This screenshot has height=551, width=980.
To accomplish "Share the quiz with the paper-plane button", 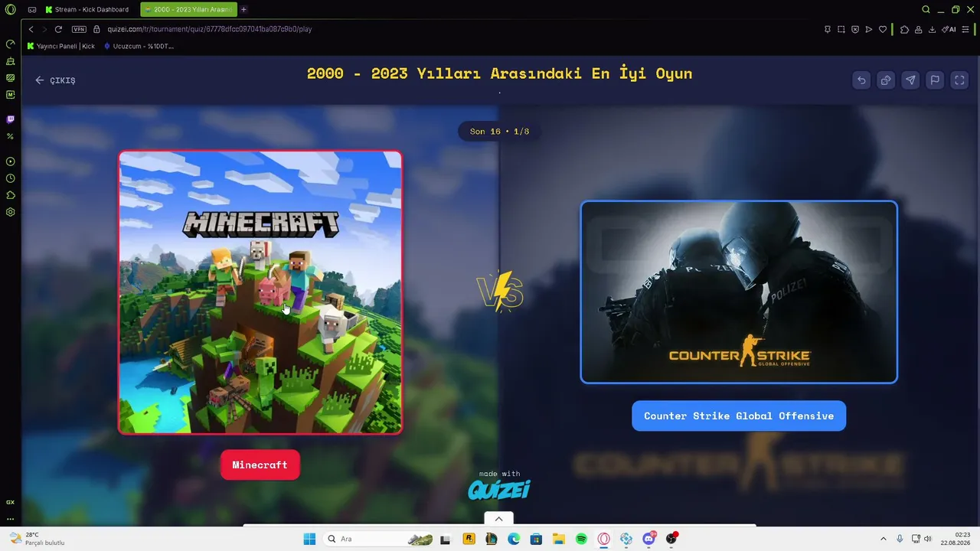I will tap(910, 80).
